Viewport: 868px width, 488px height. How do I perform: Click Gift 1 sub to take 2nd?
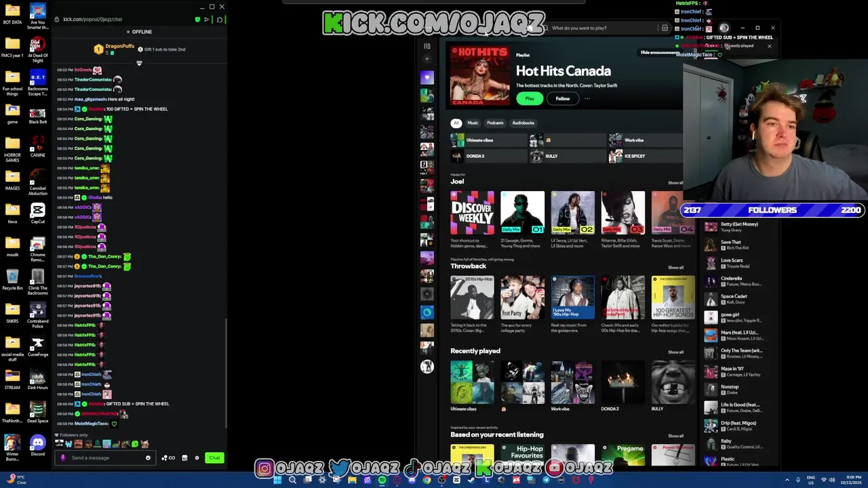162,49
